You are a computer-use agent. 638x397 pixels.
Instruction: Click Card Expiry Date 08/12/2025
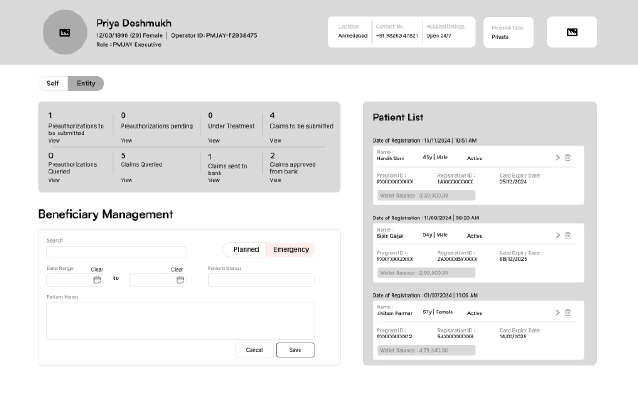pos(520,256)
